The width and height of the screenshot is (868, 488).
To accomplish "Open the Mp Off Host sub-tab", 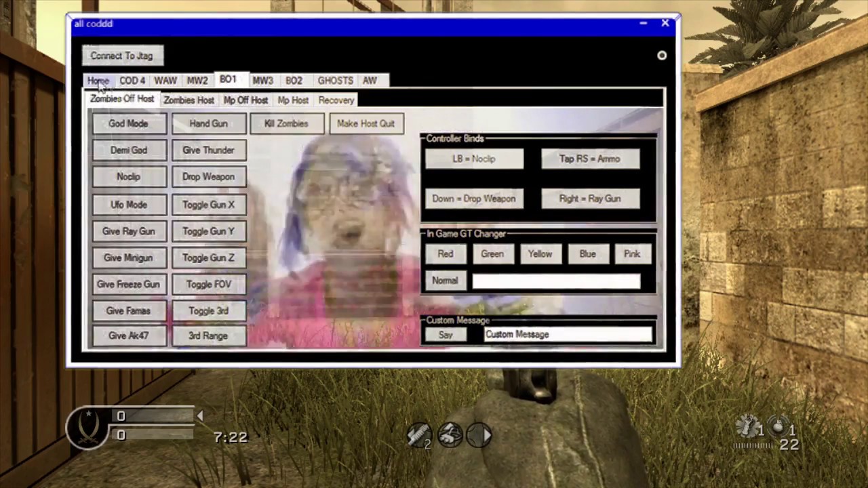I will click(x=245, y=100).
